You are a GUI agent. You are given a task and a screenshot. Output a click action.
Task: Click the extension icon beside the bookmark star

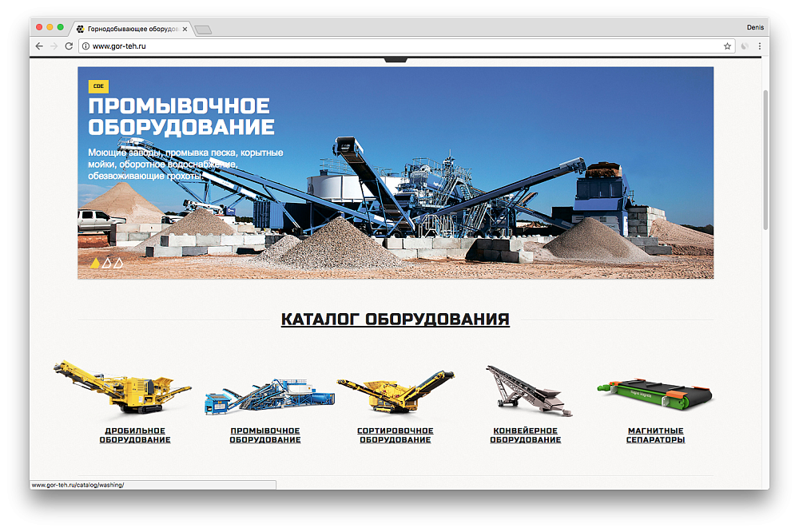click(745, 46)
